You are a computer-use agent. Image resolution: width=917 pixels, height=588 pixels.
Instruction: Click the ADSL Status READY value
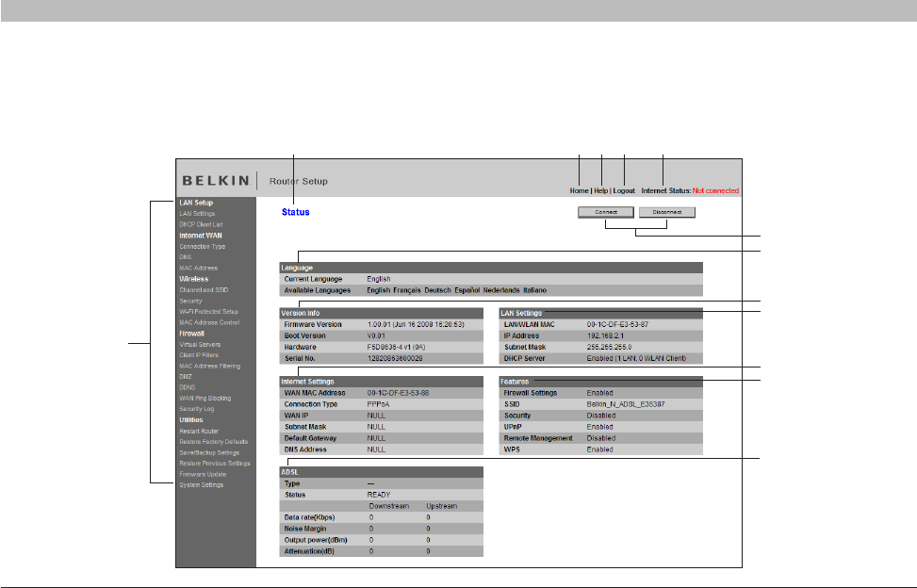coord(378,495)
